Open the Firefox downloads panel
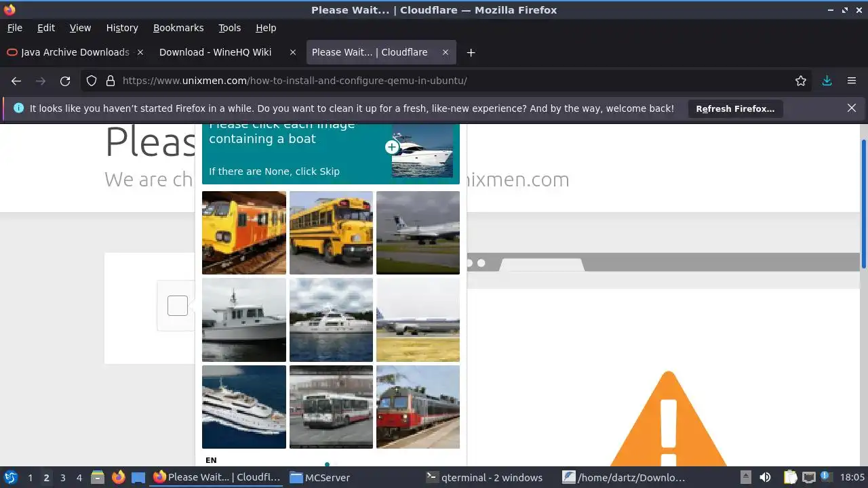The width and height of the screenshot is (868, 488). pyautogui.click(x=827, y=81)
